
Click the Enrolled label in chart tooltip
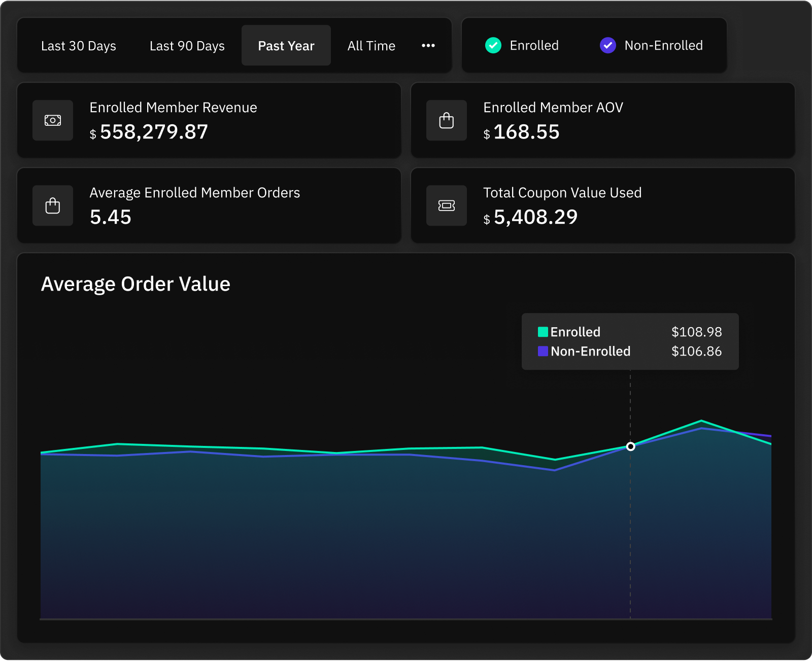click(576, 332)
